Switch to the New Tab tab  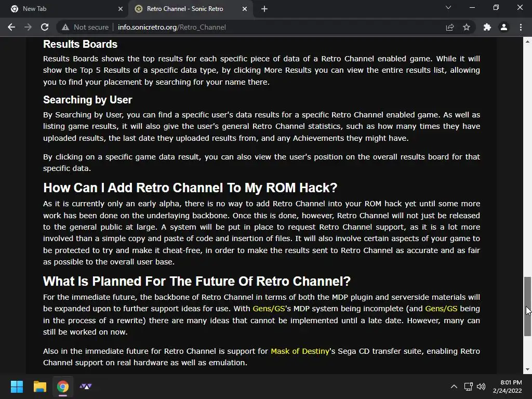[64, 9]
